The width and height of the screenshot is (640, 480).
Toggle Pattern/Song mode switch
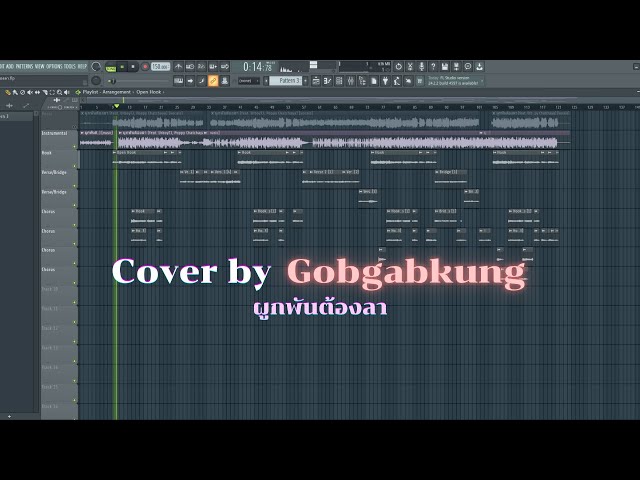click(110, 67)
